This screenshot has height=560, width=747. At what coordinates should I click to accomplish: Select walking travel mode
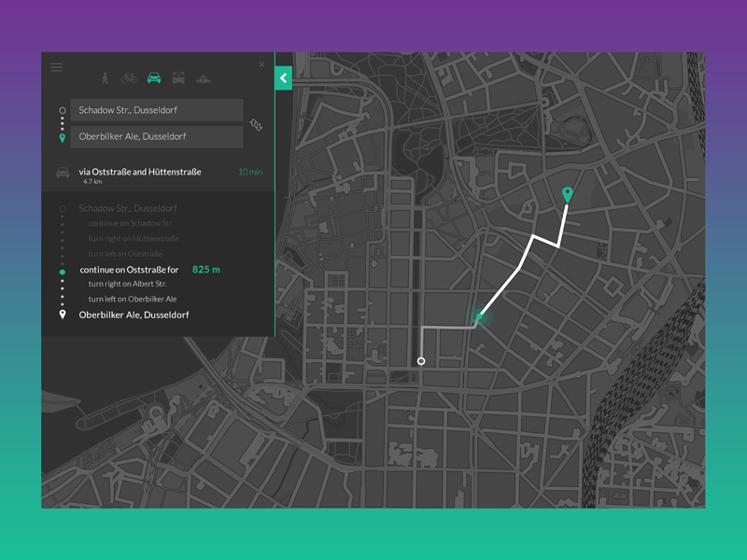tap(105, 78)
